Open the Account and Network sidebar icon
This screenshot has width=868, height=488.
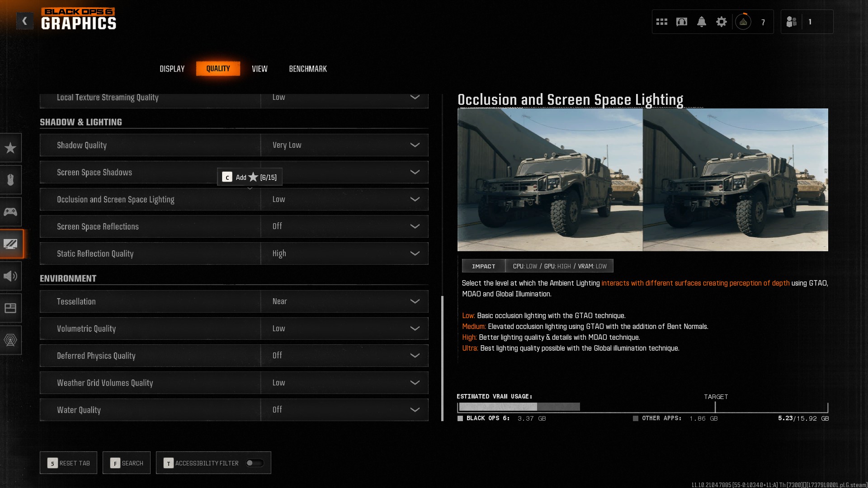(10, 340)
